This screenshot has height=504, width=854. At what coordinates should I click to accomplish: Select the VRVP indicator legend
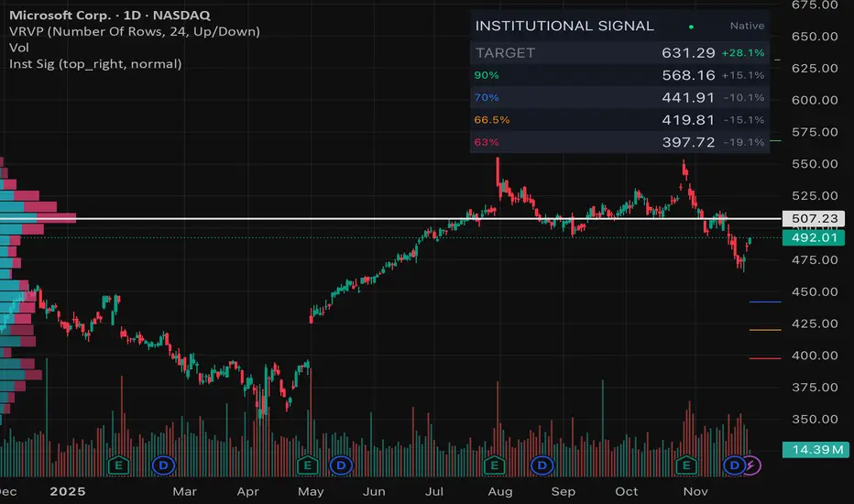[x=129, y=31]
